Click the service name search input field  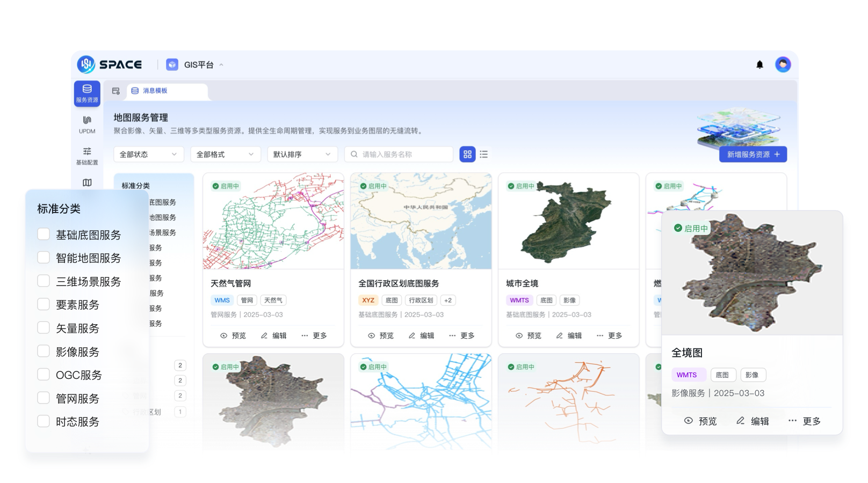tap(399, 154)
